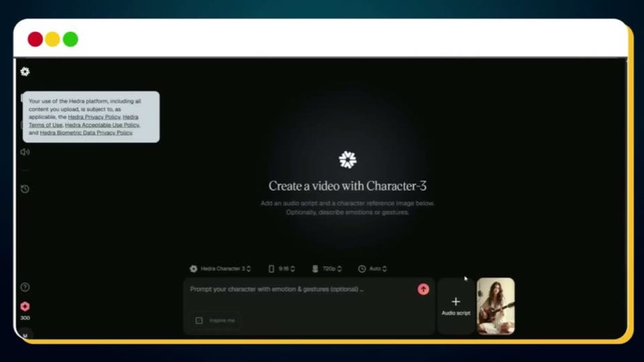Click the plus Audio script button

tap(456, 306)
